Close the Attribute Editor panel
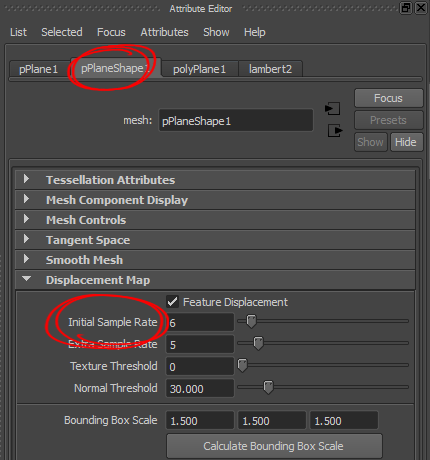 [x=421, y=8]
